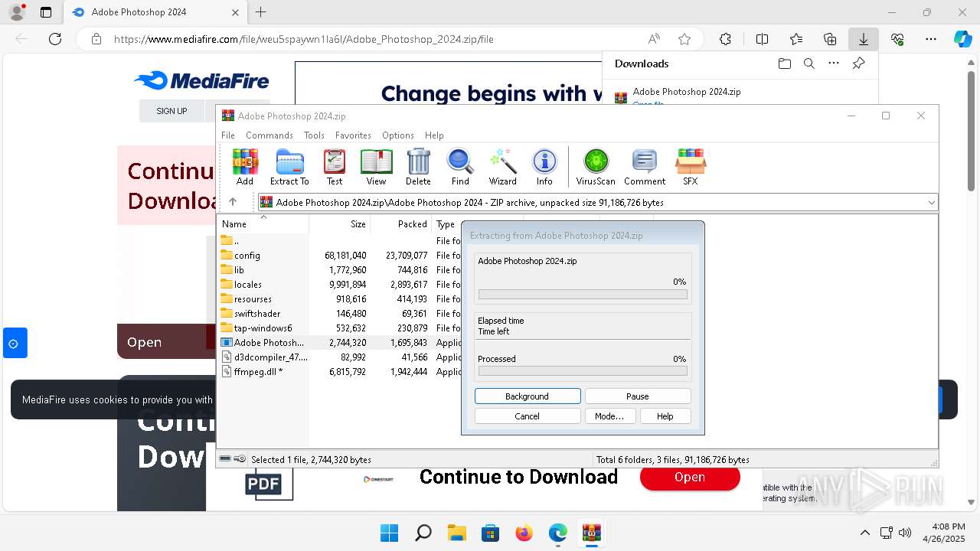
Task: Sort by the Size column header
Action: click(340, 224)
